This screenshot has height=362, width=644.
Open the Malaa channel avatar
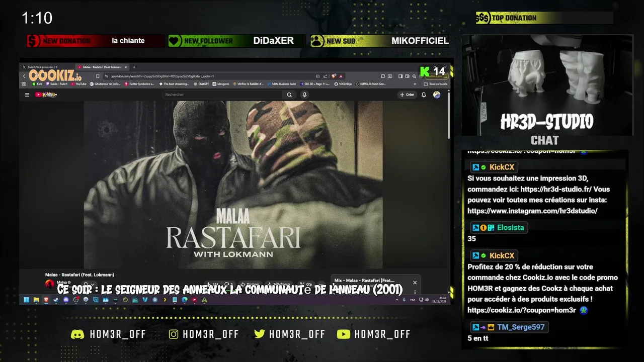coord(49,284)
